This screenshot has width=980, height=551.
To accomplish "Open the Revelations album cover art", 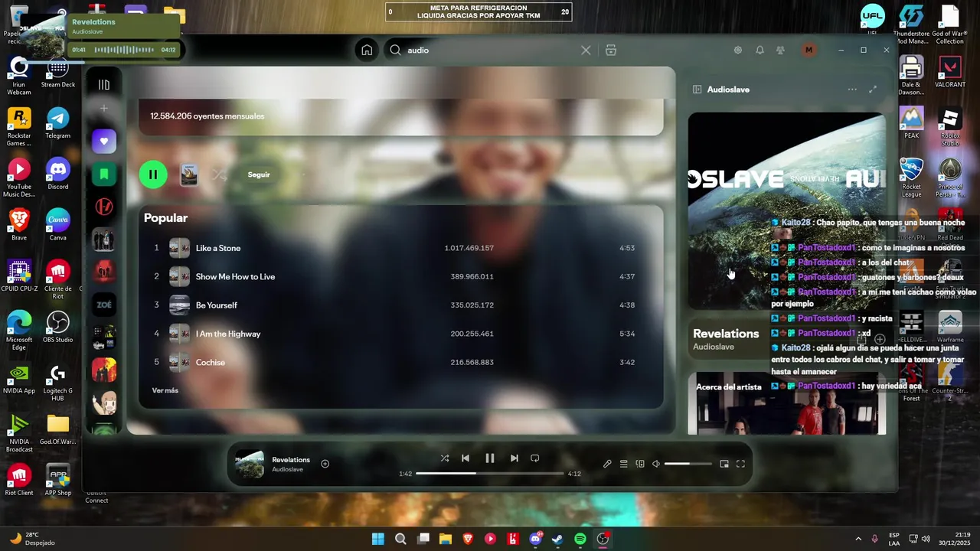I will click(786, 211).
